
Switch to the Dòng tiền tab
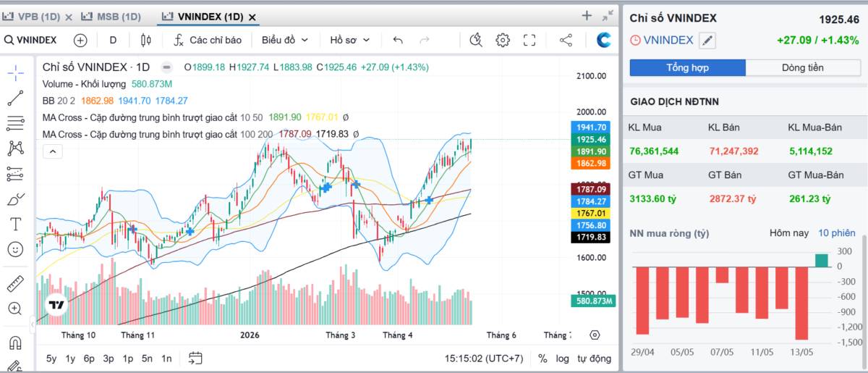tap(802, 68)
